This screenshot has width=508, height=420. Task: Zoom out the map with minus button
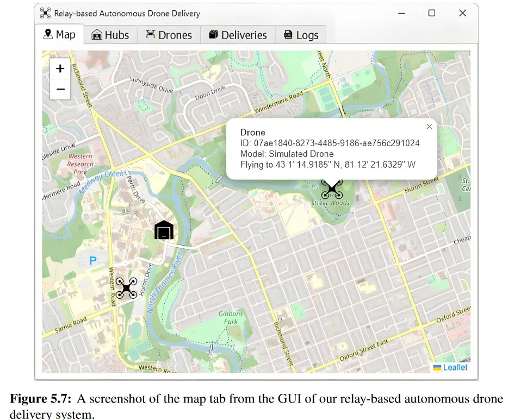click(x=60, y=89)
